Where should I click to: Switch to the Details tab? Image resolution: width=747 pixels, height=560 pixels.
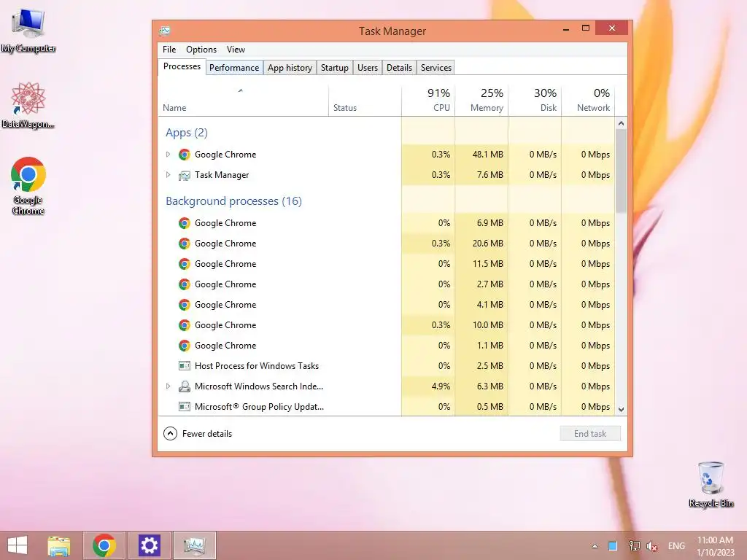click(399, 68)
